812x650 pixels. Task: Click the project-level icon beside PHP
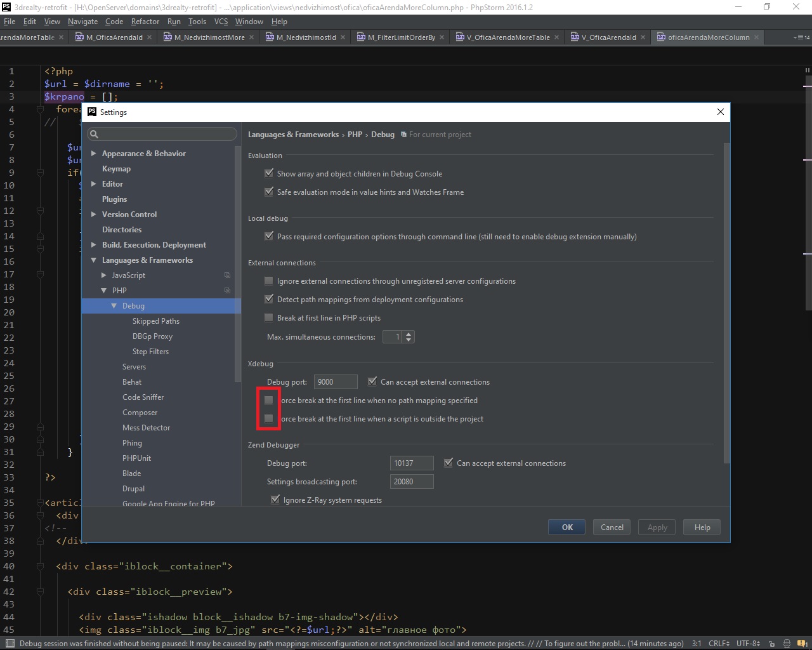pos(227,291)
